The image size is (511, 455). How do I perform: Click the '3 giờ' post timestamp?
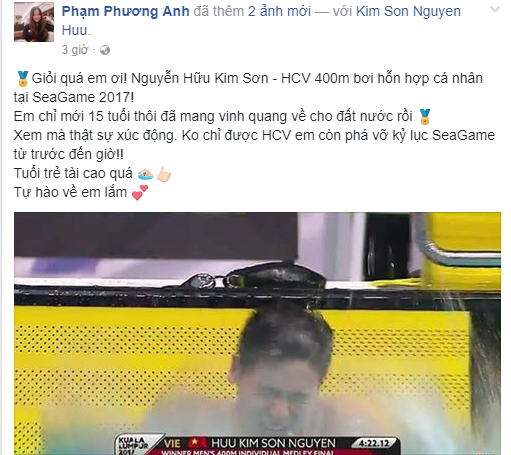click(x=75, y=50)
